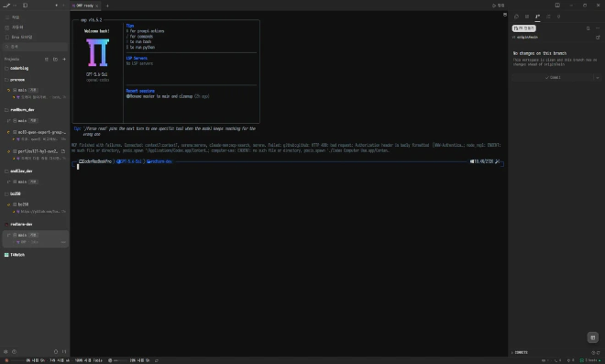Click the highlighted PR pill button
This screenshot has height=364, width=605.
[523, 28]
